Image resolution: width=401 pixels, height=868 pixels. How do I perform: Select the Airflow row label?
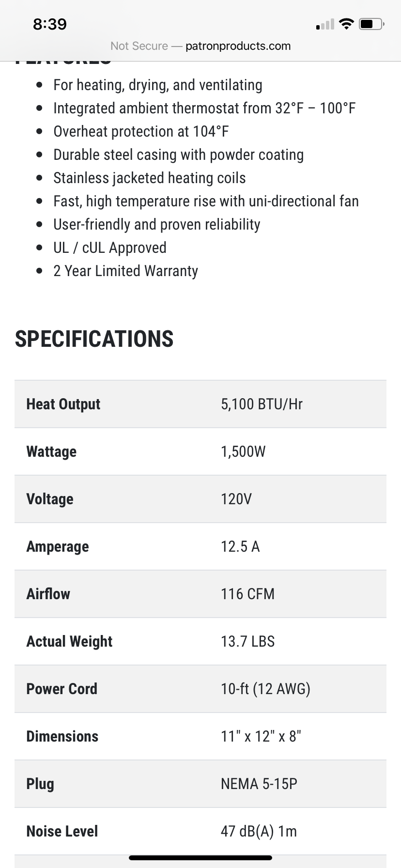click(x=48, y=594)
